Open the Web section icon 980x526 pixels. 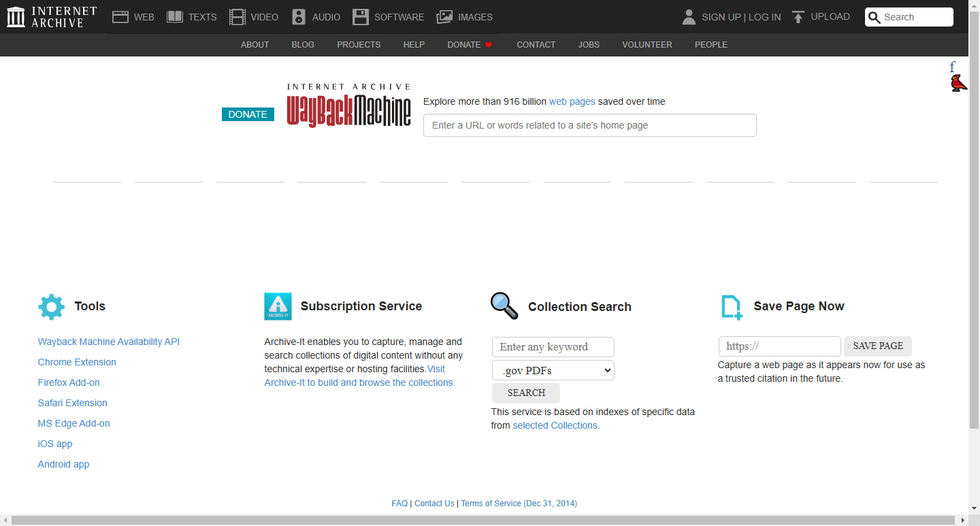pyautogui.click(x=120, y=17)
